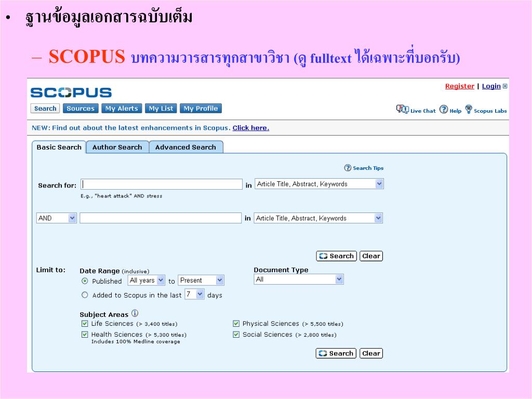
Task: Click the Login link
Action: tap(491, 86)
